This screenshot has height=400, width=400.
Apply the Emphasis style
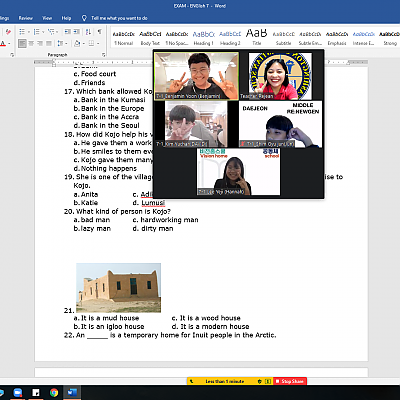337,38
